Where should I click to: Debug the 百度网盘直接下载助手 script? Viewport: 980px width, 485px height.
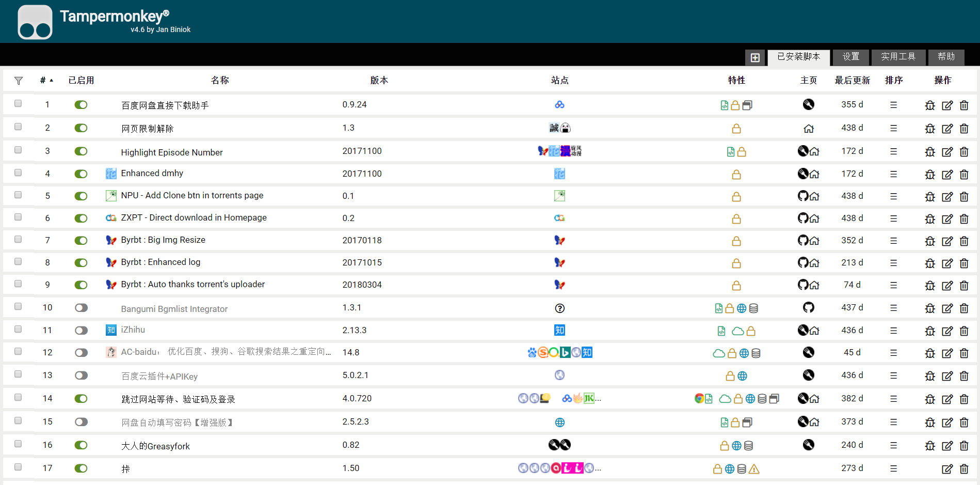pos(930,105)
